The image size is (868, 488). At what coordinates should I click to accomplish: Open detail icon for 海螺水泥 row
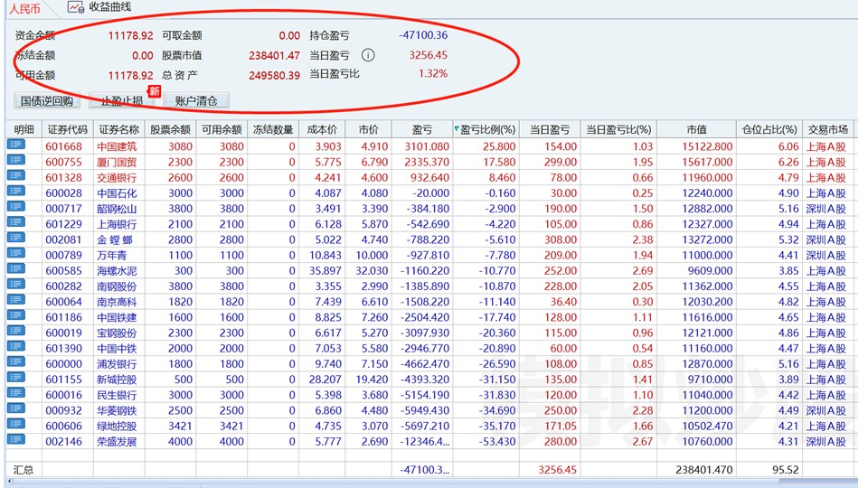(x=16, y=269)
